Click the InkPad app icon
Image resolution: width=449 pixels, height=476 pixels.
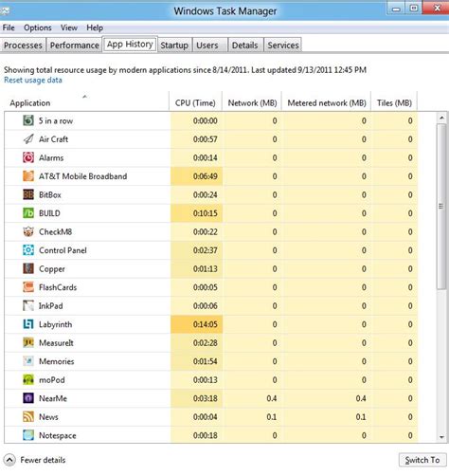point(28,305)
